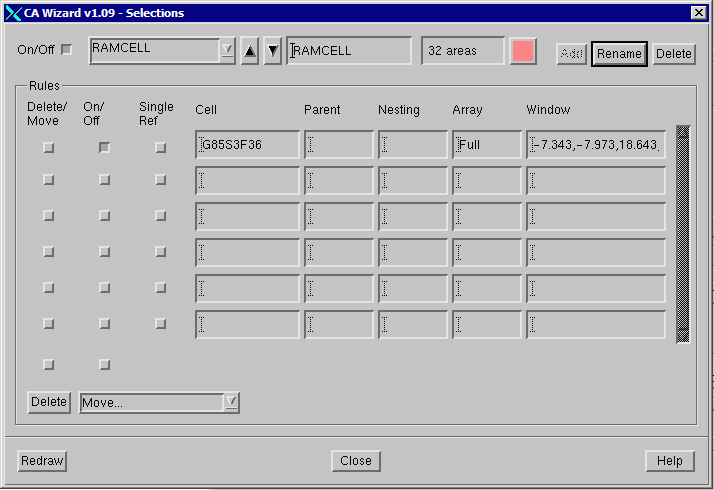This screenshot has height=490, width=714.
Task: Toggle On/Off box in third rule row
Action: (104, 215)
